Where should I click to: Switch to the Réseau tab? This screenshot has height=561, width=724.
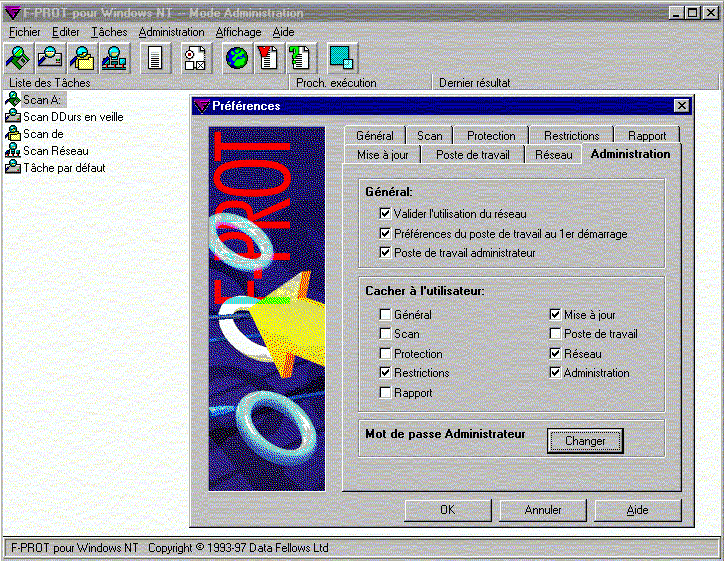[554, 155]
